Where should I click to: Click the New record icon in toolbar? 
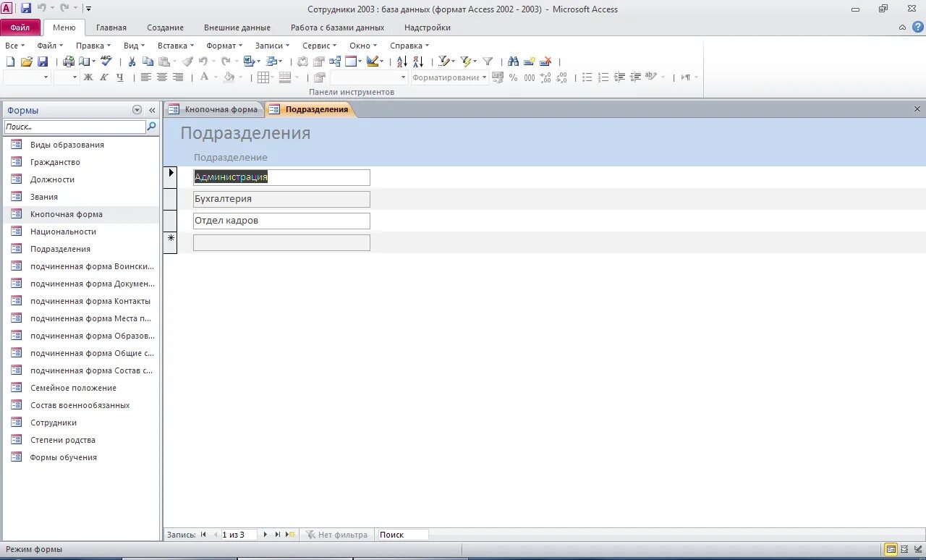click(x=530, y=61)
